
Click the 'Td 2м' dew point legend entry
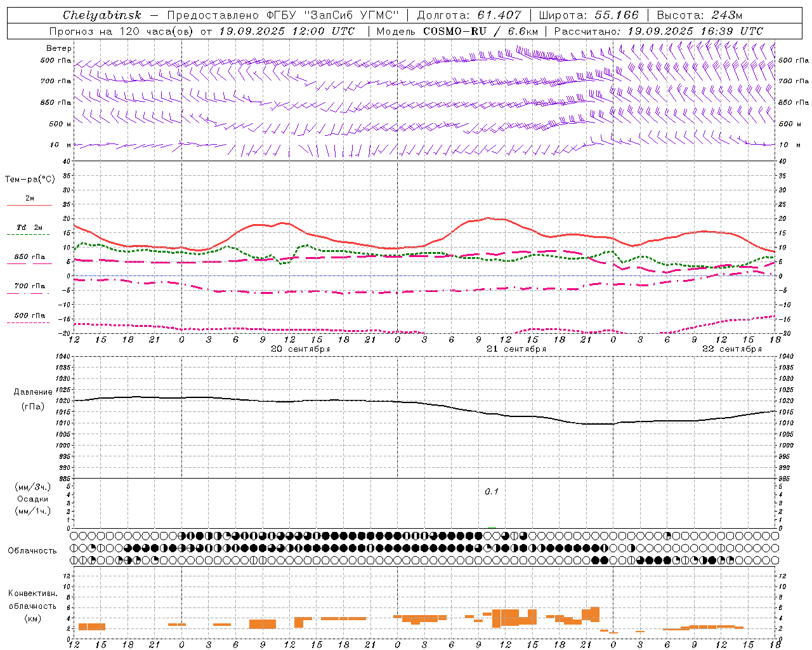(x=29, y=227)
